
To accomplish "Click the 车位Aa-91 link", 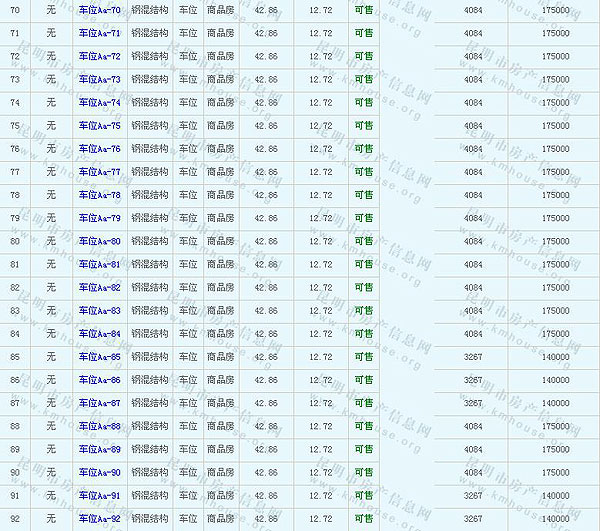I will pyautogui.click(x=99, y=495).
